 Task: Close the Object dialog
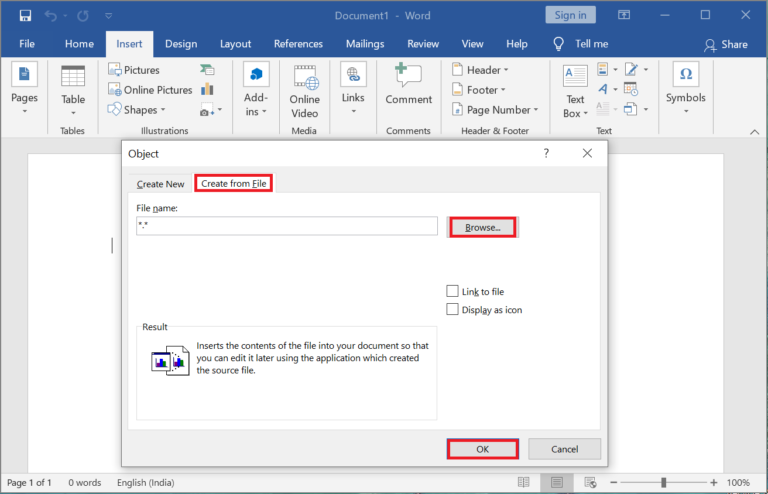(587, 153)
